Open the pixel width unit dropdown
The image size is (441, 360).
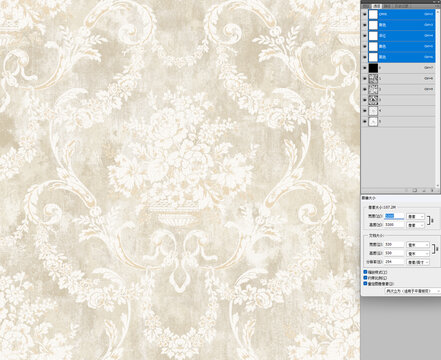(416, 217)
